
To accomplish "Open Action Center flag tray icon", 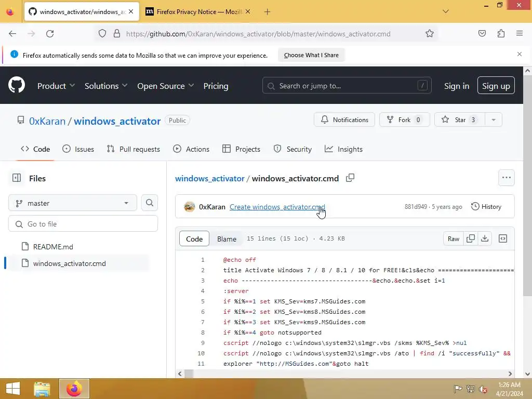I will tap(458, 389).
